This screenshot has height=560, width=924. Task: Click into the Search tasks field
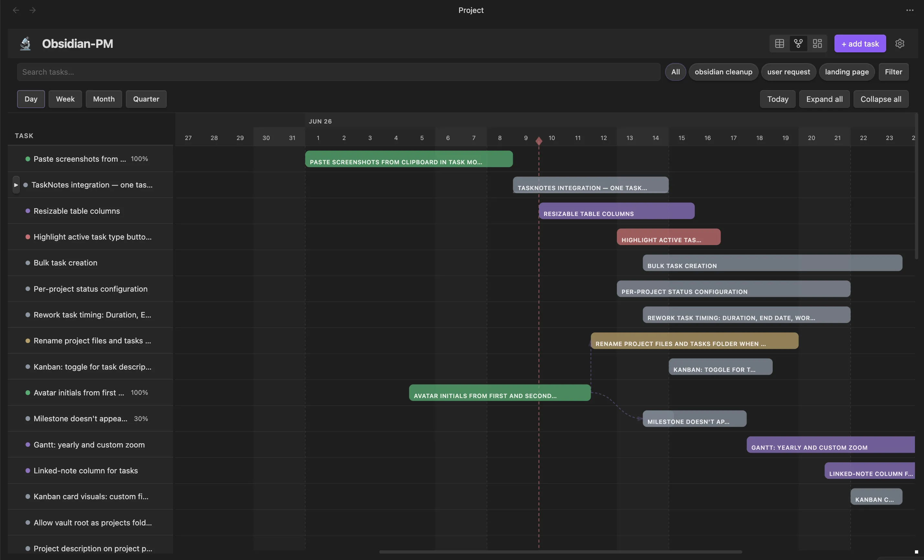(338, 72)
